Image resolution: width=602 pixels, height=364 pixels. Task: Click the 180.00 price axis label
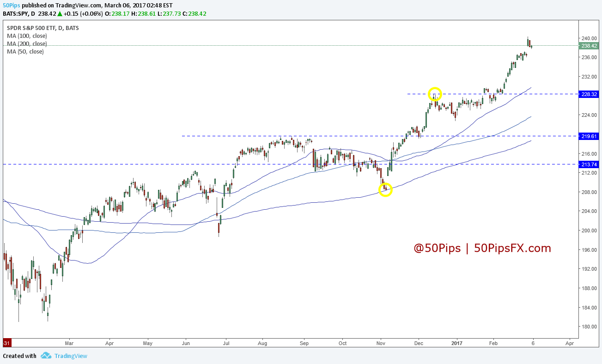coord(589,327)
